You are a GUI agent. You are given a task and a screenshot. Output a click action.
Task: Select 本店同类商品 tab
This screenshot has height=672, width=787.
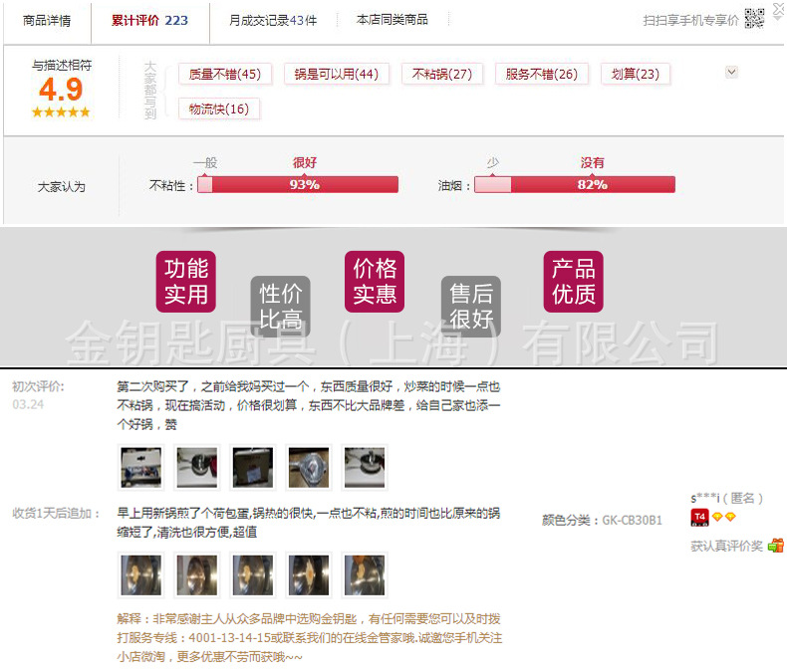[392, 20]
